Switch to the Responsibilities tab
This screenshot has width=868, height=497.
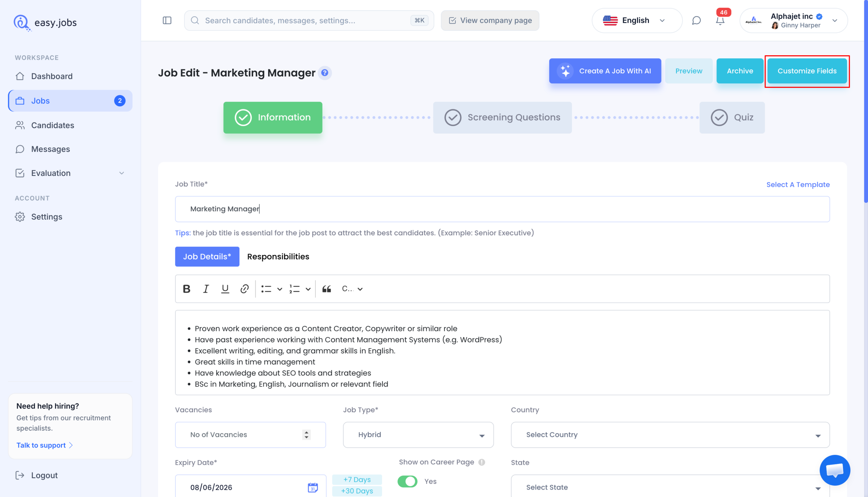[x=278, y=257]
